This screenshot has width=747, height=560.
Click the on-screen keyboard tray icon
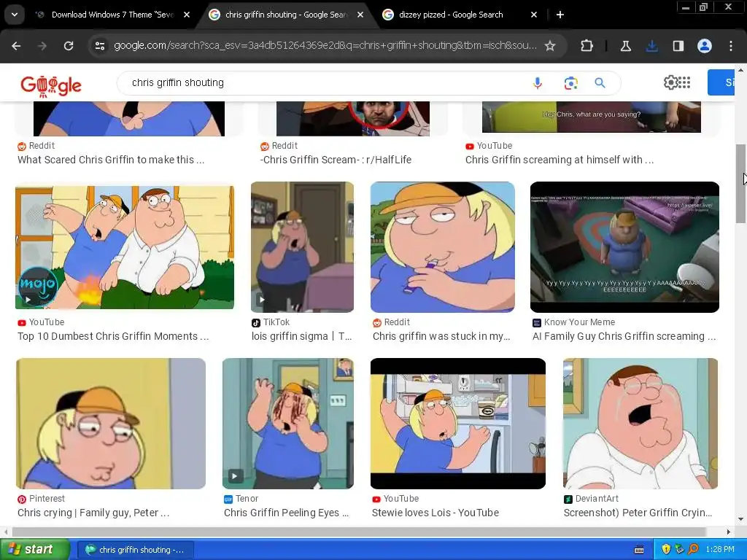coord(639,550)
